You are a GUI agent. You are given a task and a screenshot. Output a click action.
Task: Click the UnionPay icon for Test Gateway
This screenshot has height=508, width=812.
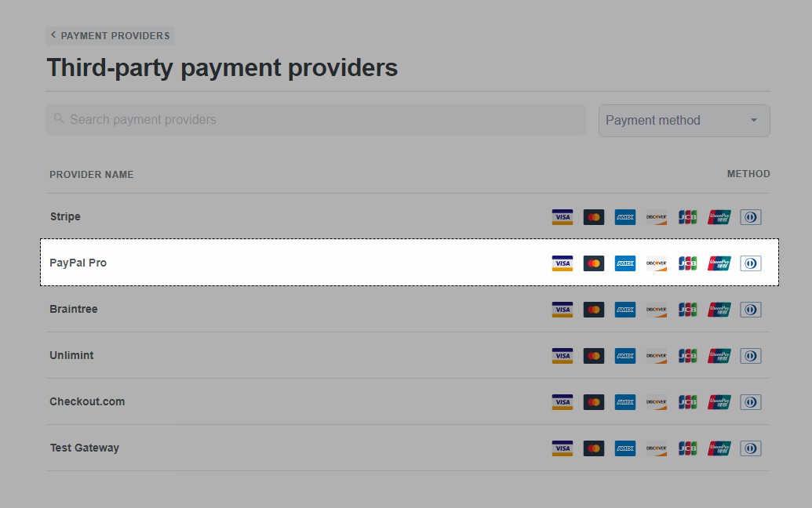719,448
